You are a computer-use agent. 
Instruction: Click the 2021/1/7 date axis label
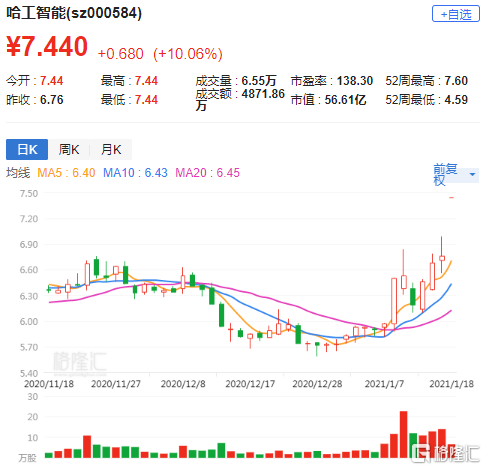tap(384, 384)
